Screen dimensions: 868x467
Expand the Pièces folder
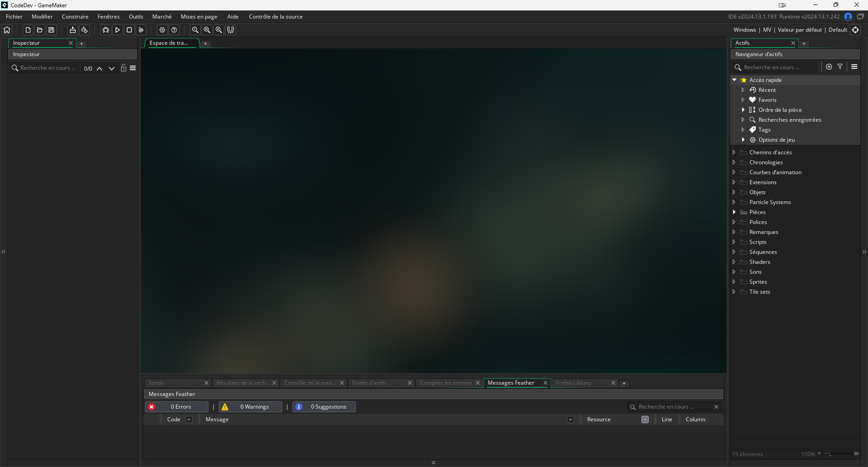click(x=734, y=212)
